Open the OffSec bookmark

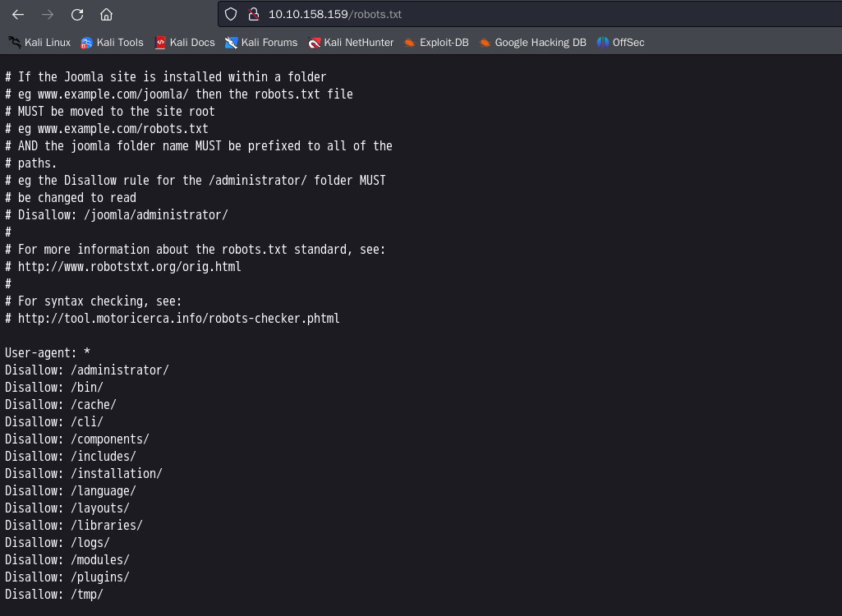tap(621, 43)
